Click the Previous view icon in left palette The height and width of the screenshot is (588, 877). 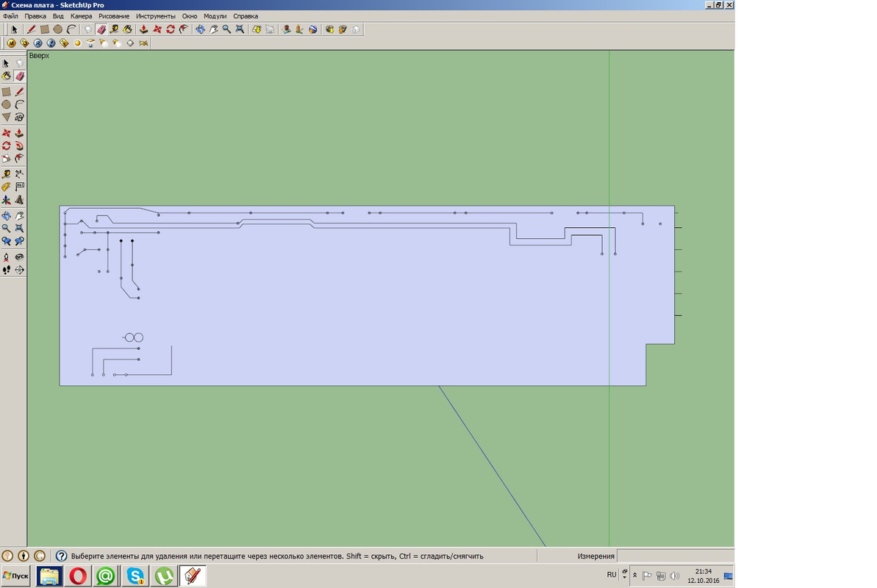coord(6,242)
